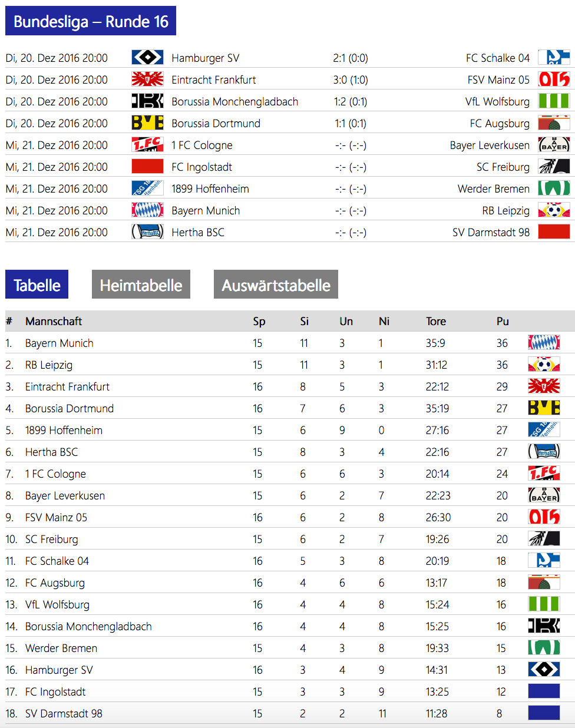Viewport: 575px width, 728px height.
Task: Click the FC Ingolstadt blue swatch in the standings
Action: coord(544,691)
